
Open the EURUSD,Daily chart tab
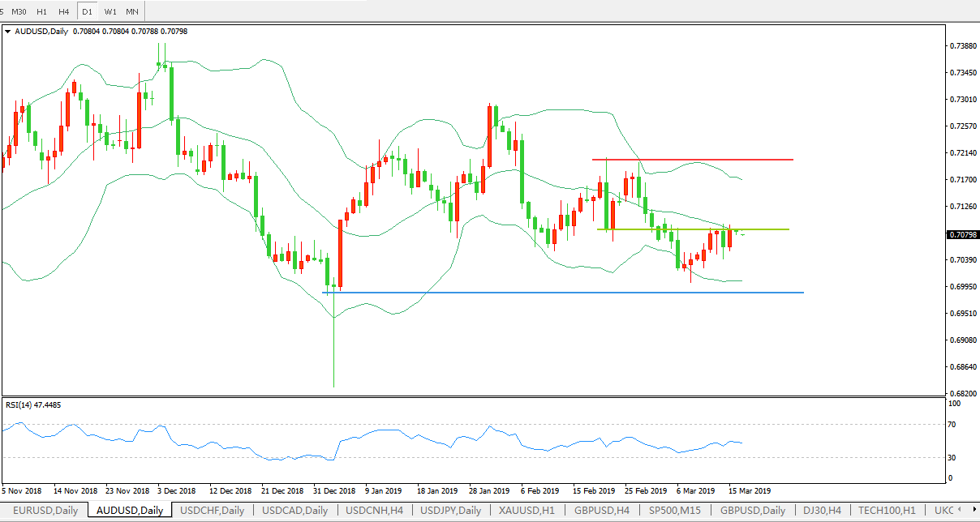[45, 511]
